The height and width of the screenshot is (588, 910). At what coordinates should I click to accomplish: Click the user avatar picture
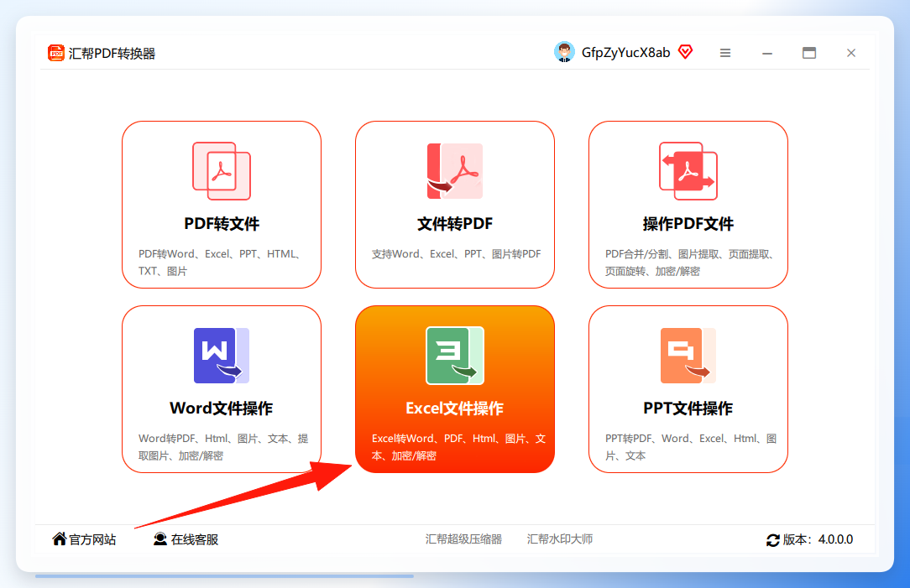pyautogui.click(x=564, y=52)
